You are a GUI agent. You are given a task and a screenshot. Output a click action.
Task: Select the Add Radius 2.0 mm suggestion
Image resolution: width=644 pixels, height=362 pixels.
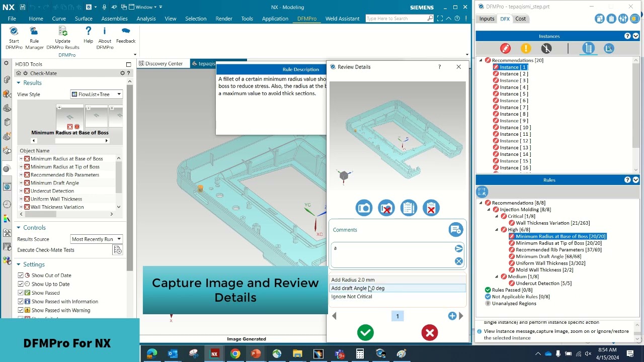click(x=397, y=280)
